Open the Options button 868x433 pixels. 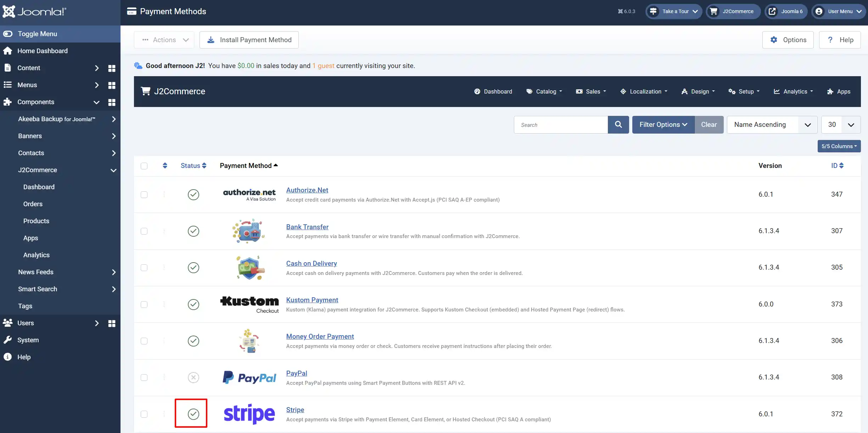click(x=788, y=40)
